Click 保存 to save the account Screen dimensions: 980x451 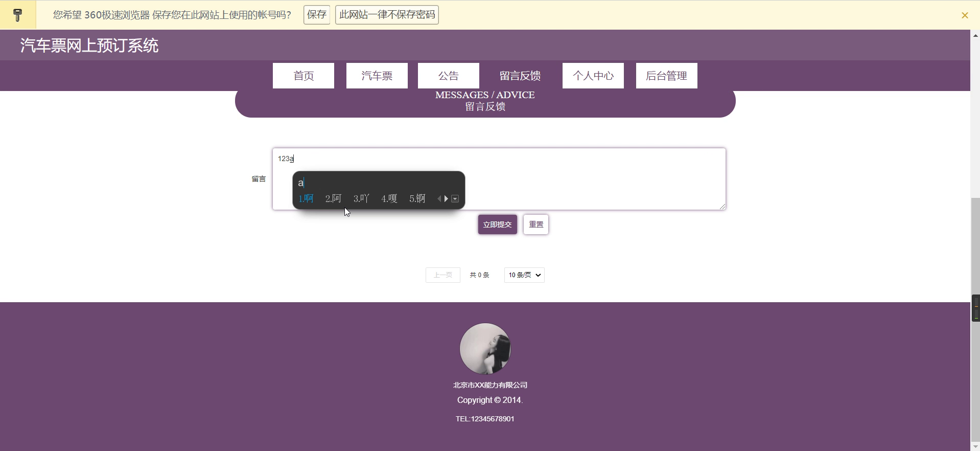317,15
